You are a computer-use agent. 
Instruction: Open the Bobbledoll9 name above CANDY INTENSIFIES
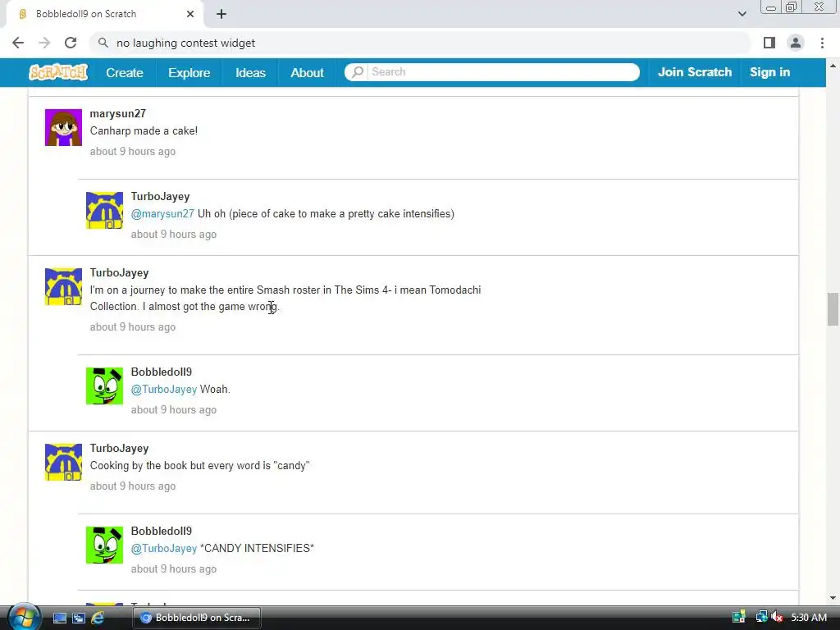162,531
